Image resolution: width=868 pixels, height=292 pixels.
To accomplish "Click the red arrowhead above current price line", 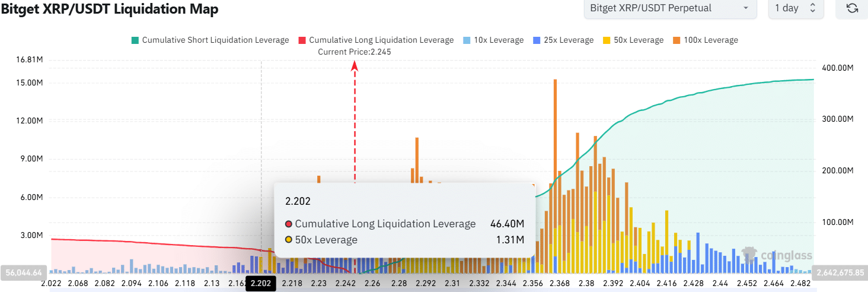I will pyautogui.click(x=355, y=67).
